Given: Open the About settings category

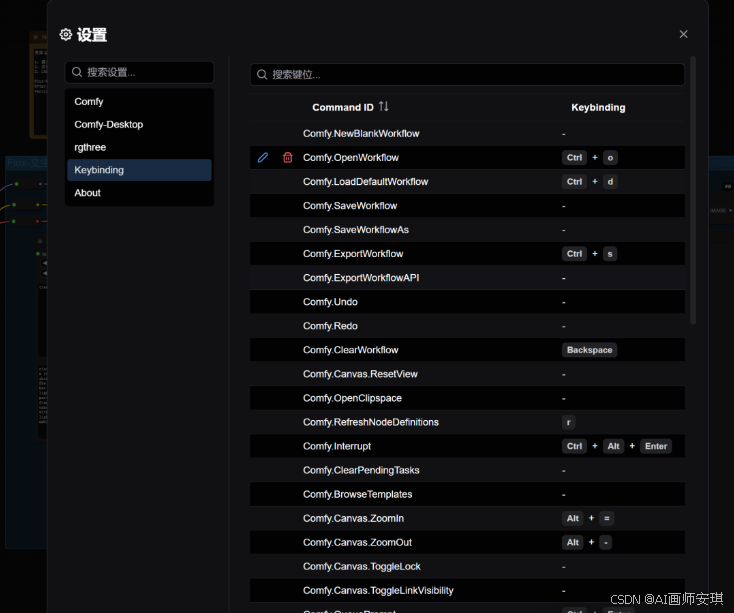Looking at the screenshot, I should click(x=139, y=193).
